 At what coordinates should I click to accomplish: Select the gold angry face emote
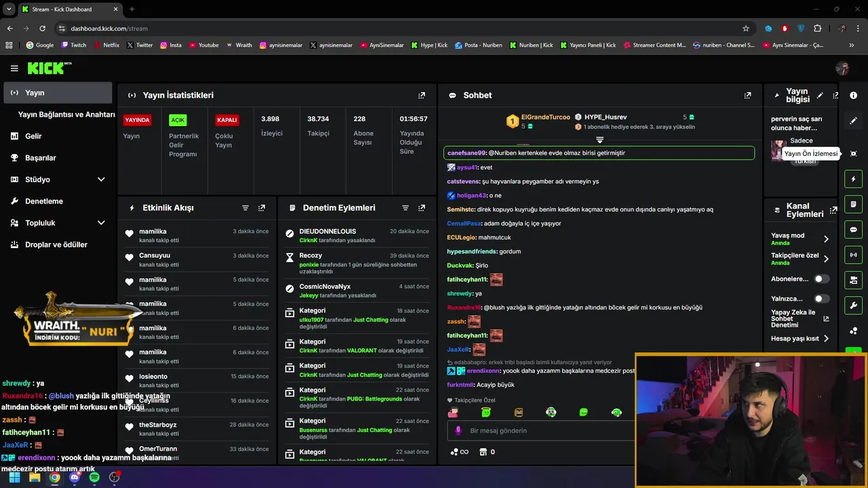(x=519, y=412)
